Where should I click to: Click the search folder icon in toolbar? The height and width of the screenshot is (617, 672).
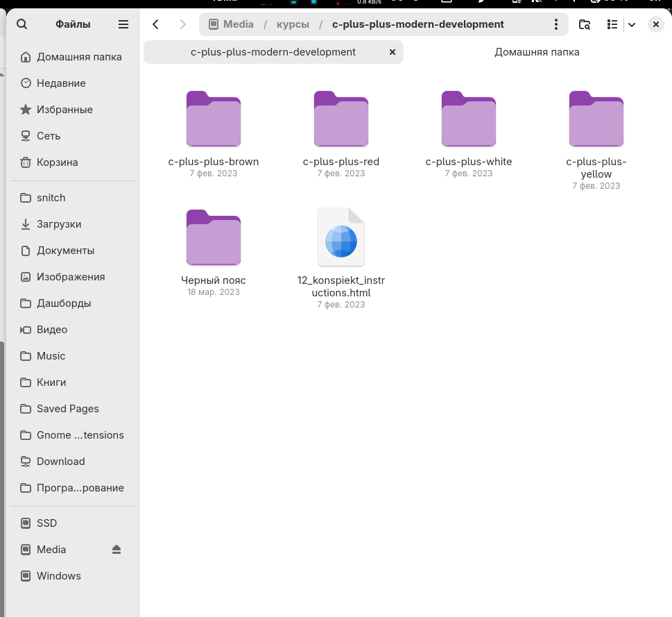[585, 24]
